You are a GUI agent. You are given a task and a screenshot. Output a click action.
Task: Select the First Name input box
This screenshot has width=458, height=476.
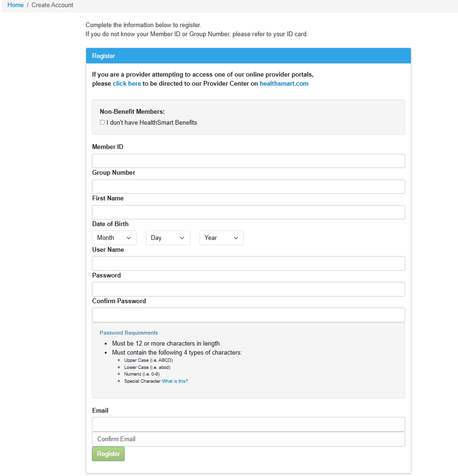click(248, 212)
